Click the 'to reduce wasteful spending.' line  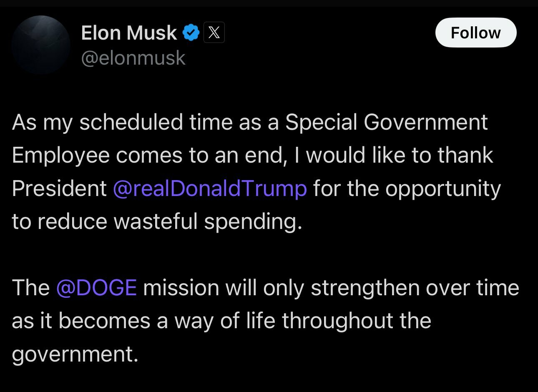tap(157, 221)
